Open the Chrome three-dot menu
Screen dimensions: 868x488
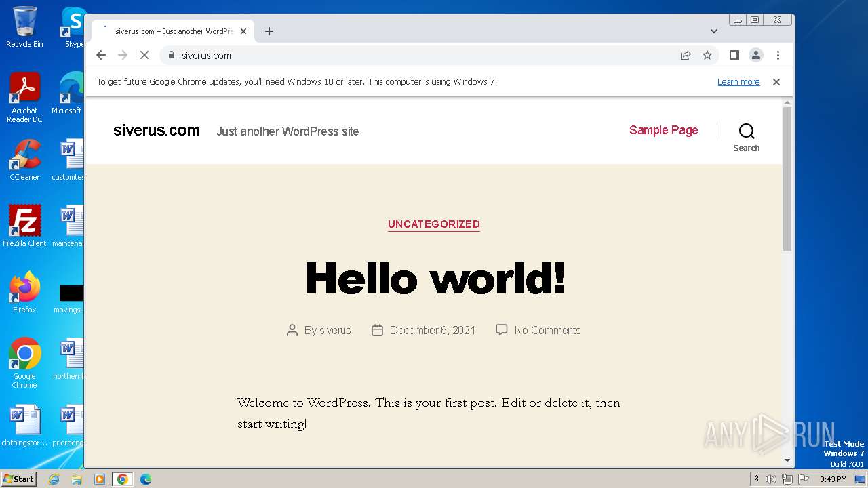coord(778,55)
